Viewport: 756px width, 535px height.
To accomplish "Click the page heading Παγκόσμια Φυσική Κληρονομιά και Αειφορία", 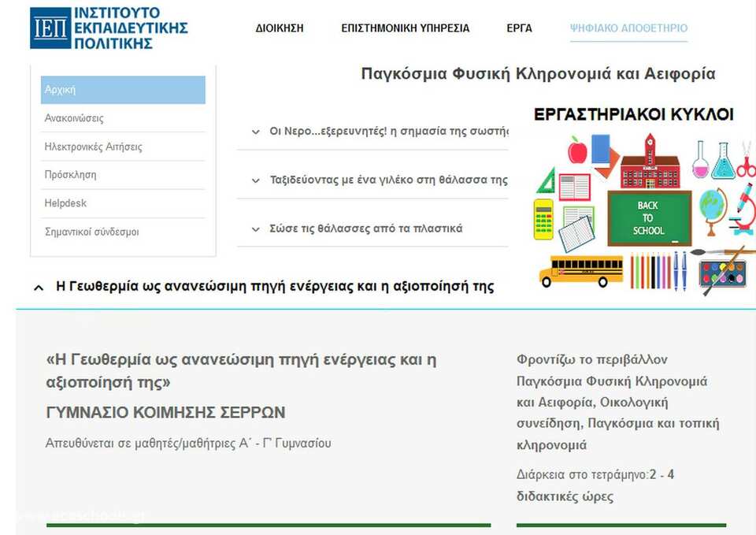I will [x=538, y=74].
